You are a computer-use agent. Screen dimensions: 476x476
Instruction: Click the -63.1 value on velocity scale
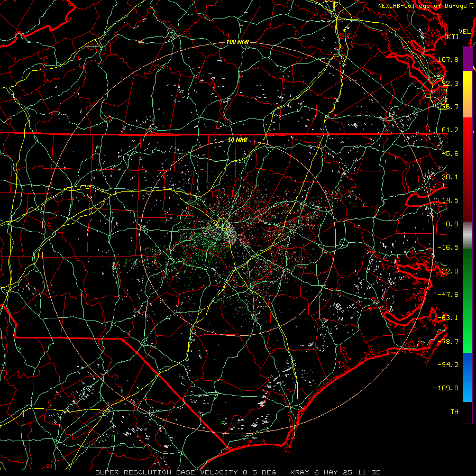point(448,318)
